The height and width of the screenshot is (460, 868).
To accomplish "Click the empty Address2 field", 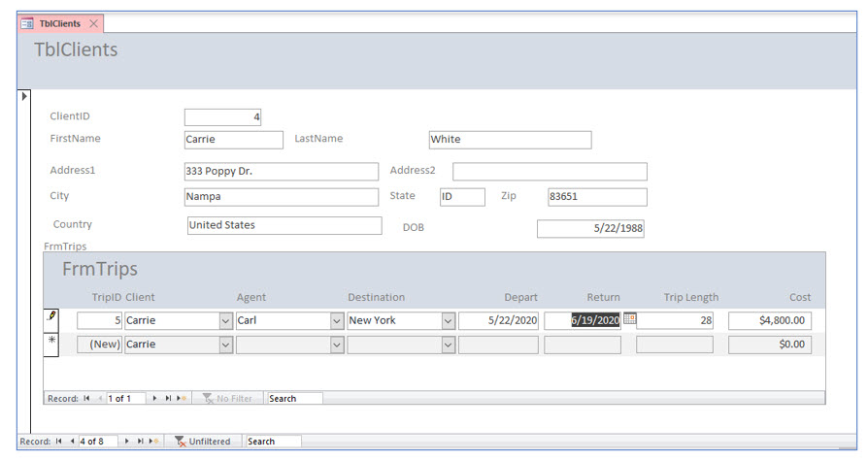I will (550, 172).
